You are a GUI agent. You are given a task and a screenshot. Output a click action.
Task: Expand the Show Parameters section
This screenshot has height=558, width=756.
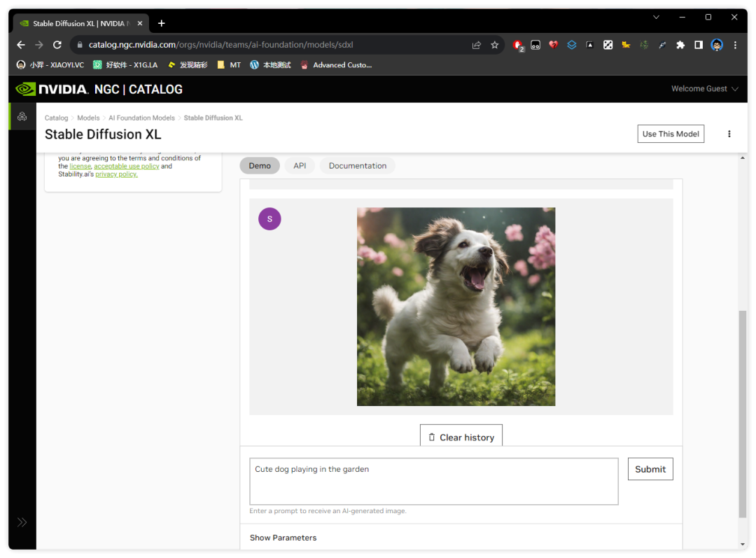tap(283, 538)
